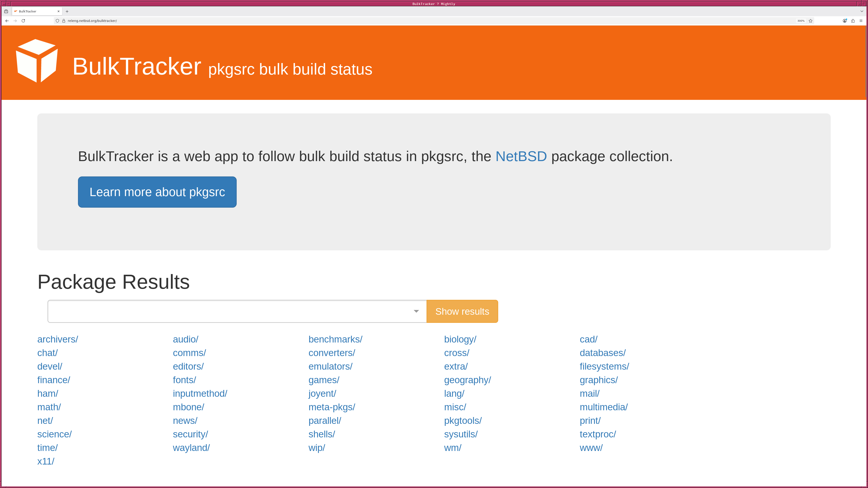Click Learn more about pkgsrc button
868x488 pixels.
[x=157, y=192]
